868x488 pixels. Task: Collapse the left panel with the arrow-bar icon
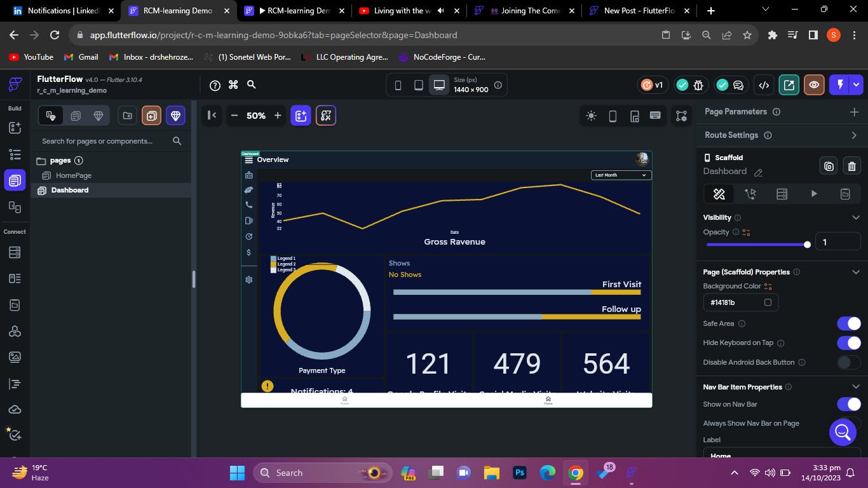click(x=212, y=115)
